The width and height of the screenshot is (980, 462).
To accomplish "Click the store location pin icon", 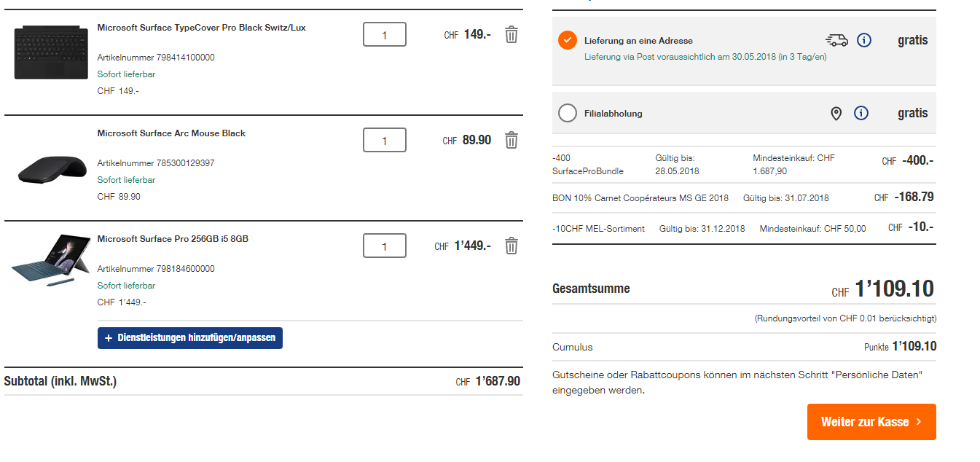I will click(836, 113).
